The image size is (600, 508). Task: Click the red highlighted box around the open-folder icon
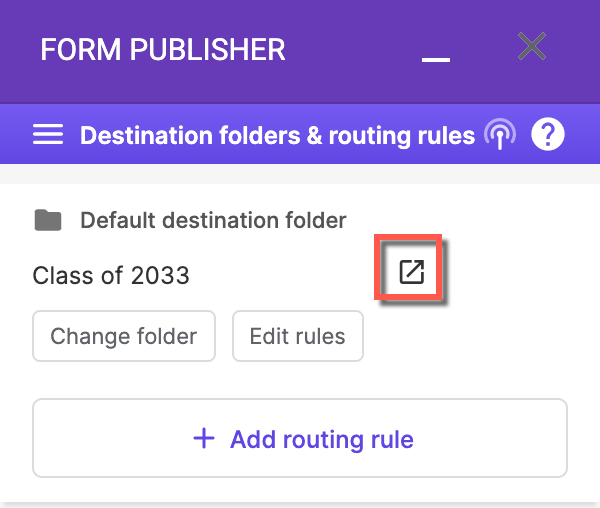408,267
